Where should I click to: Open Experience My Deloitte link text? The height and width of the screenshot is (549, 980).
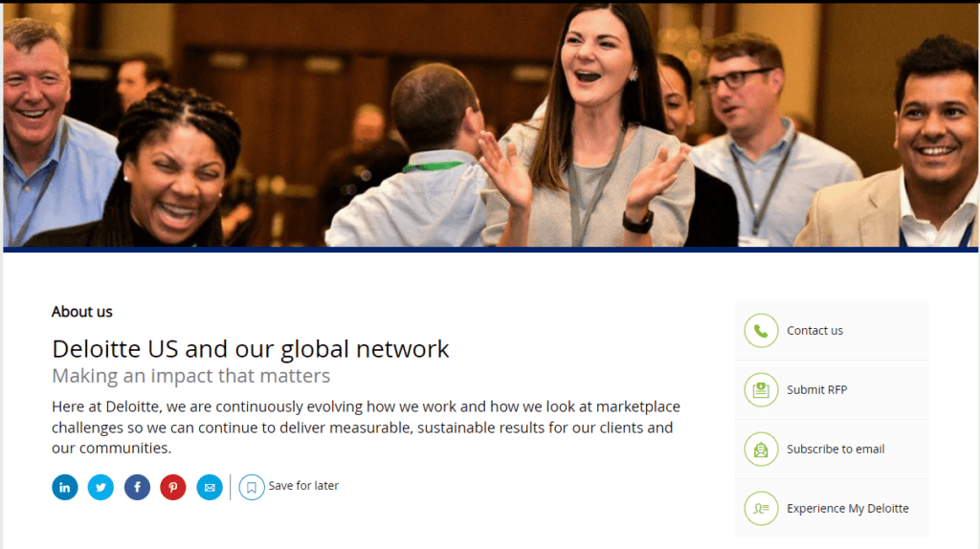click(x=848, y=509)
